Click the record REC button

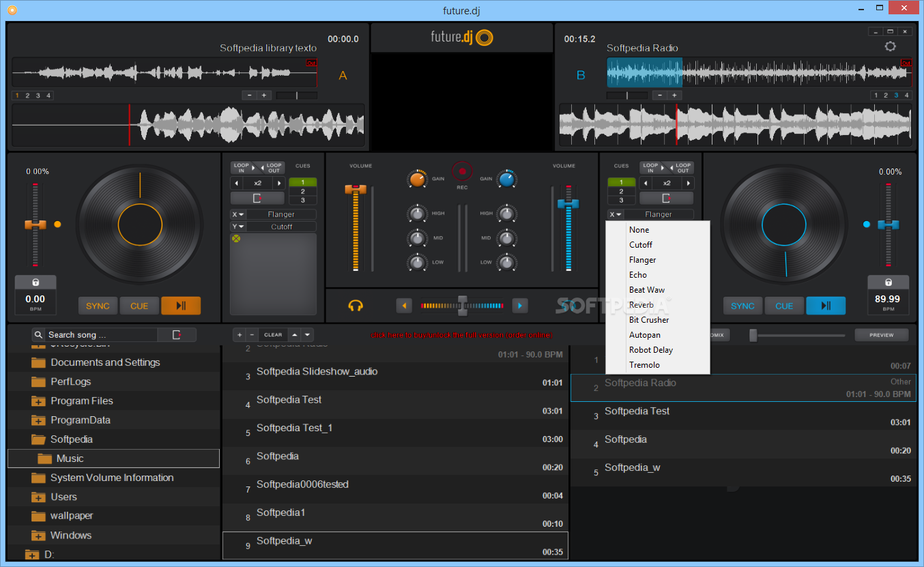click(462, 171)
